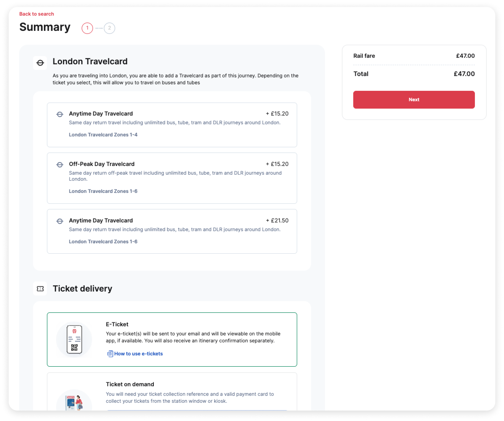Viewport: 504px width, 421px height.
Task: Go to step 2 indicator
Action: click(109, 28)
